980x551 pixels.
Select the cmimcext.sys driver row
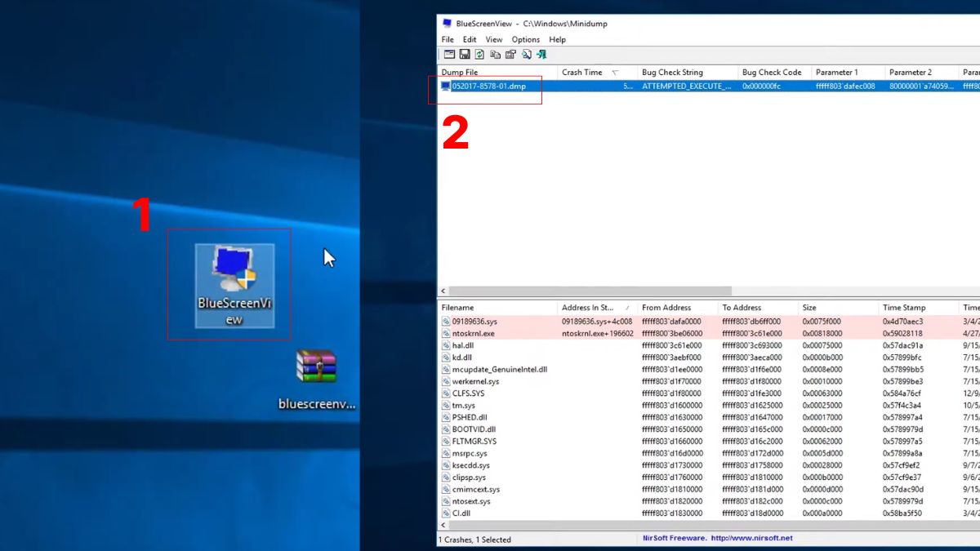click(x=709, y=490)
